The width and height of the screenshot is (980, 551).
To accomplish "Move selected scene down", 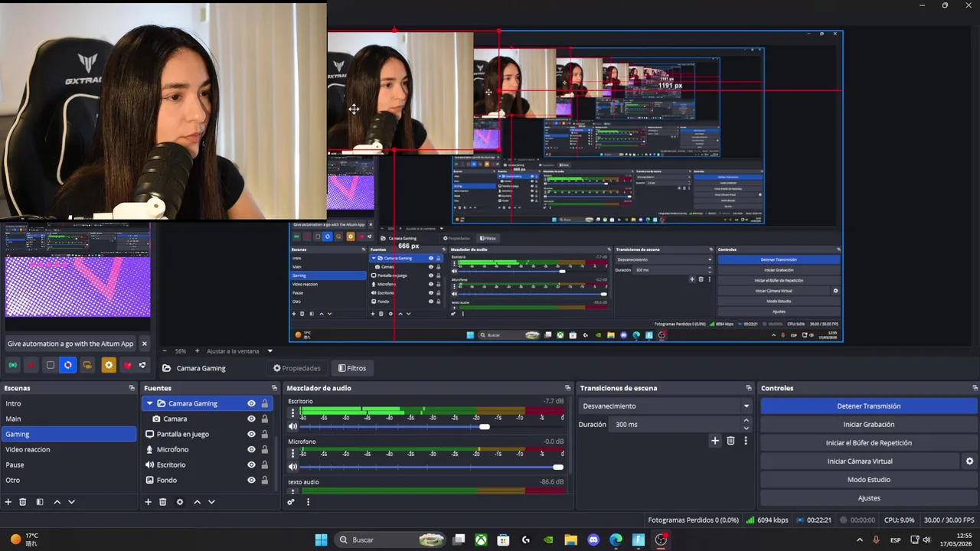I will [x=71, y=502].
